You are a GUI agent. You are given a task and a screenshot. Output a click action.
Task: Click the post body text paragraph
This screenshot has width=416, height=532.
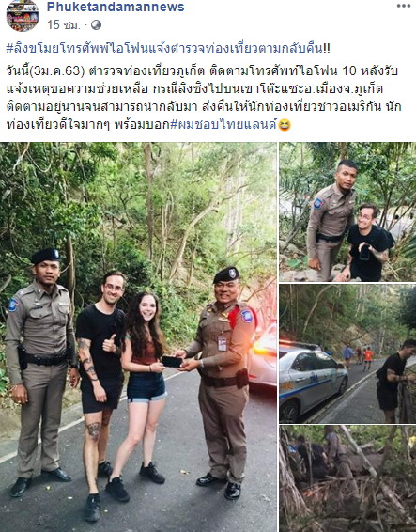click(204, 98)
